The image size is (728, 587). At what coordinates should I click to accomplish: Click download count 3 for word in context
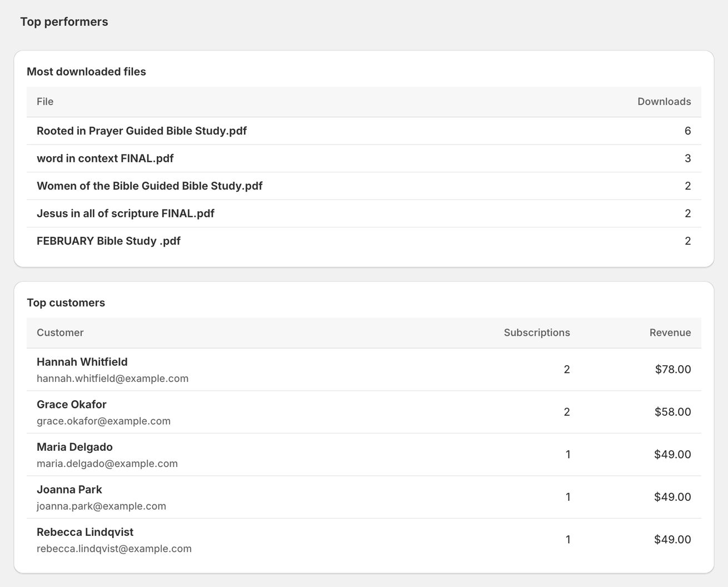(687, 158)
